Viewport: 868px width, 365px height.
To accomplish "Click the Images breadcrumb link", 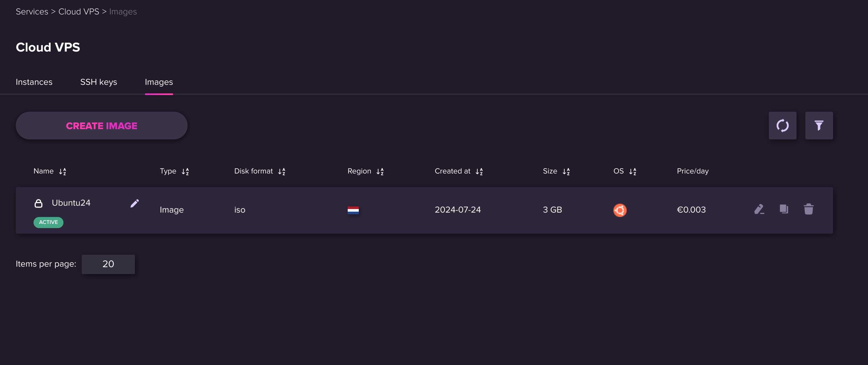I will pyautogui.click(x=123, y=12).
